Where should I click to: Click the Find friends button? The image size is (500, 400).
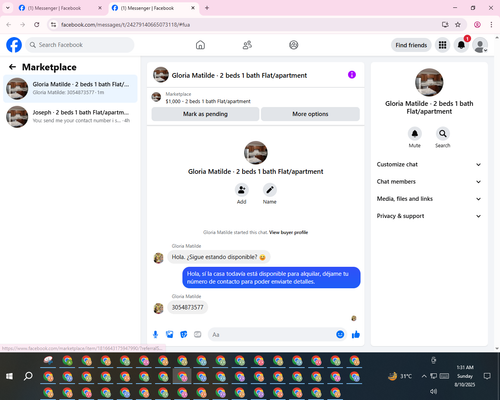click(411, 45)
